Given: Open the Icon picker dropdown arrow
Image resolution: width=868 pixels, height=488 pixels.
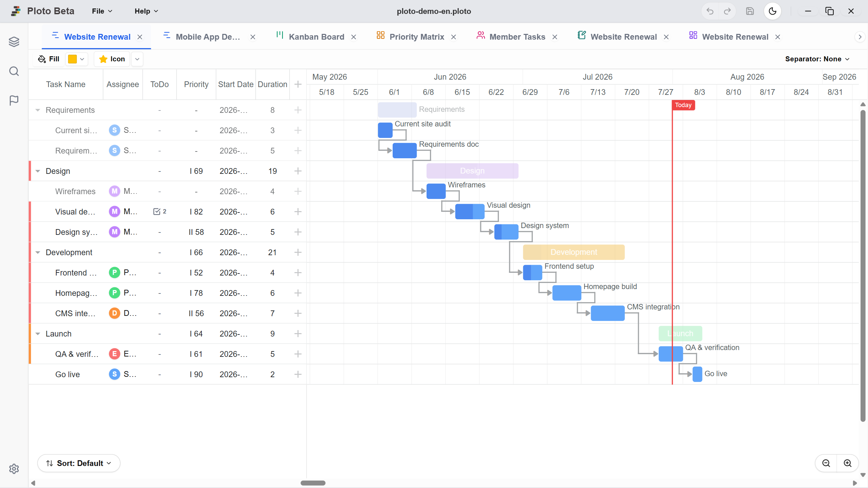Looking at the screenshot, I should [x=137, y=59].
